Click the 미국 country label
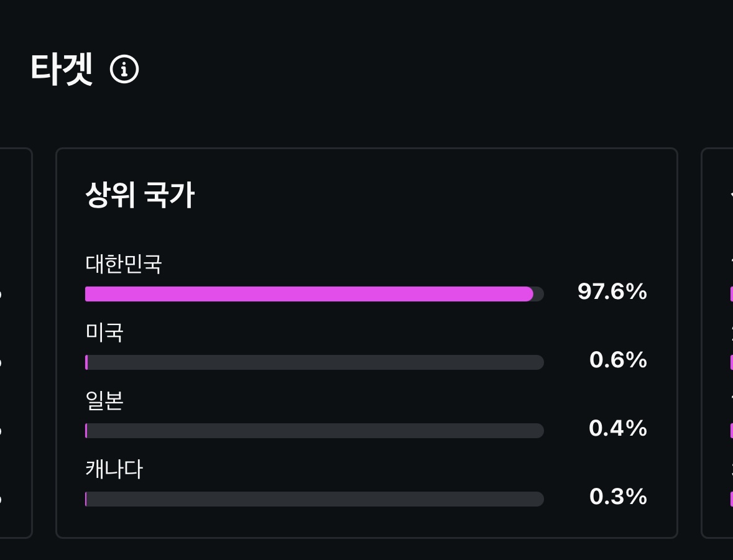The height and width of the screenshot is (560, 733). pyautogui.click(x=104, y=333)
